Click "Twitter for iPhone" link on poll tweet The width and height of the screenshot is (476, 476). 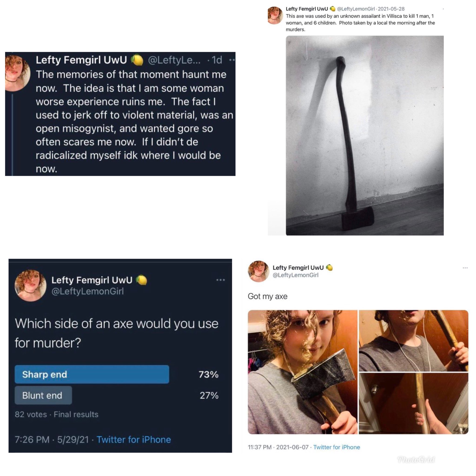pos(134,440)
